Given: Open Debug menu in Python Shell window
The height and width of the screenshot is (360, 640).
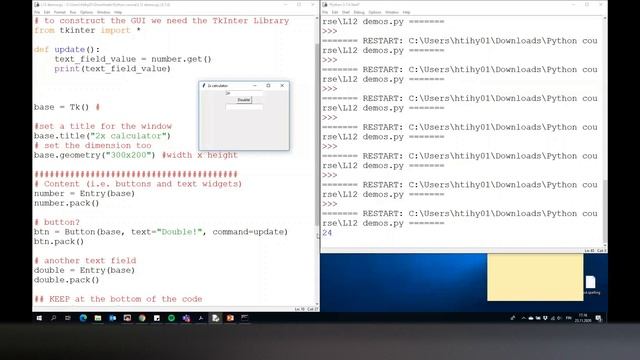Looking at the screenshot, I should click(359, 12).
